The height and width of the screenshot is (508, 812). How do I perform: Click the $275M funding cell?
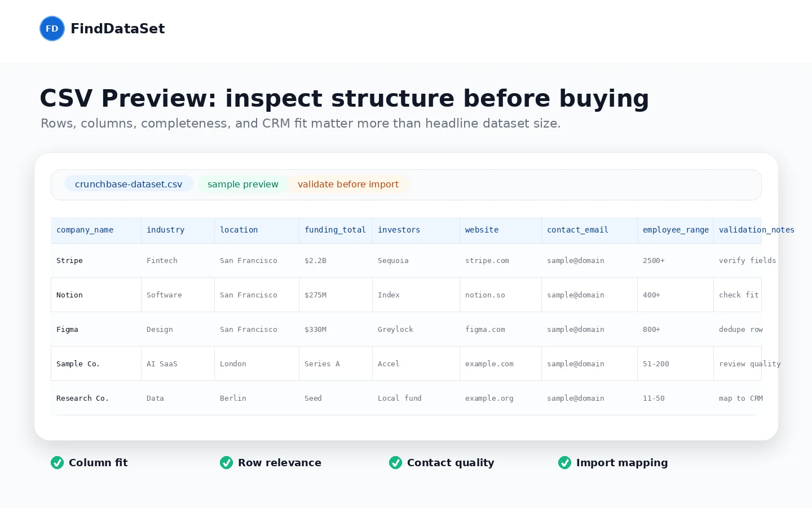pyautogui.click(x=336, y=295)
